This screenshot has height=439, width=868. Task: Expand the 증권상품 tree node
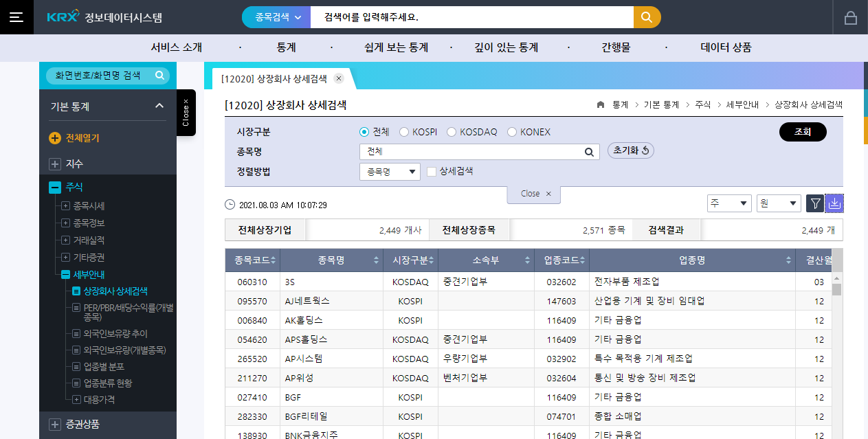(55, 425)
